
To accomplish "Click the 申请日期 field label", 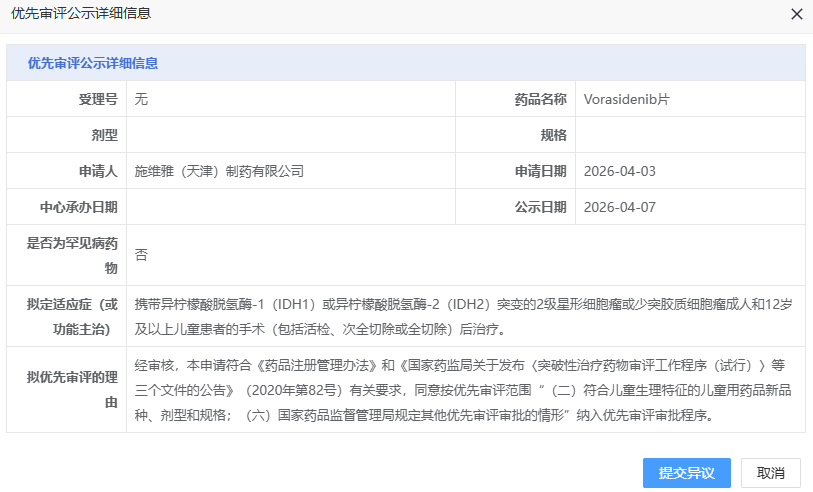I will pos(540,171).
